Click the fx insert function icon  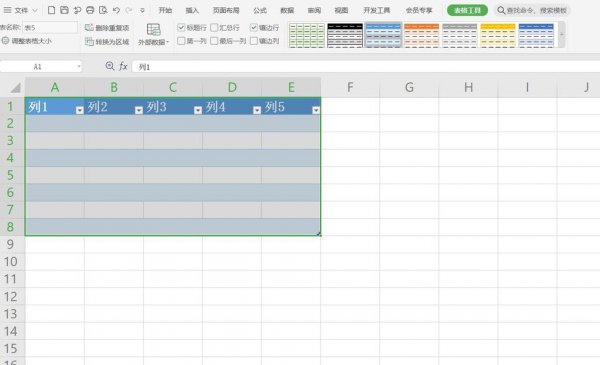pos(123,66)
